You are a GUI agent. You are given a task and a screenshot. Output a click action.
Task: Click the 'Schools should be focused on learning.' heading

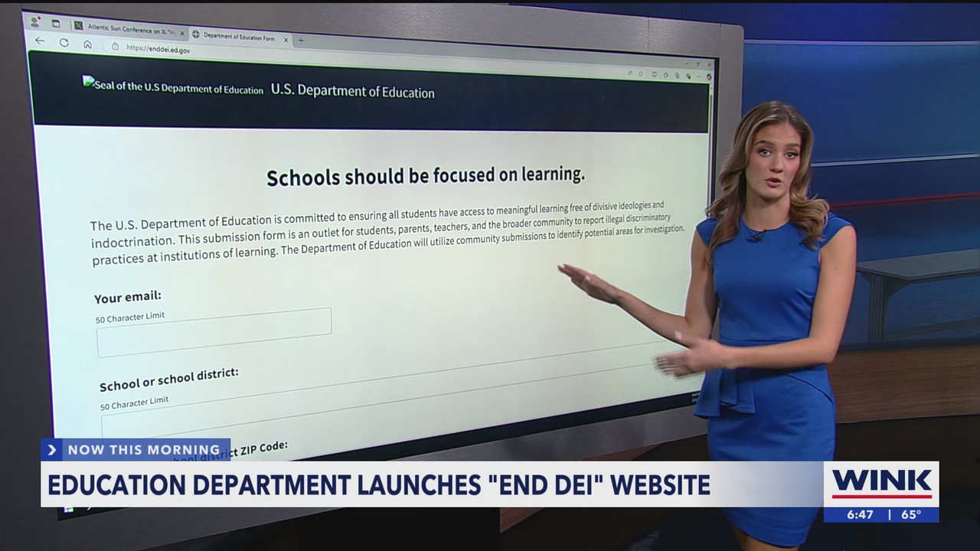point(426,175)
